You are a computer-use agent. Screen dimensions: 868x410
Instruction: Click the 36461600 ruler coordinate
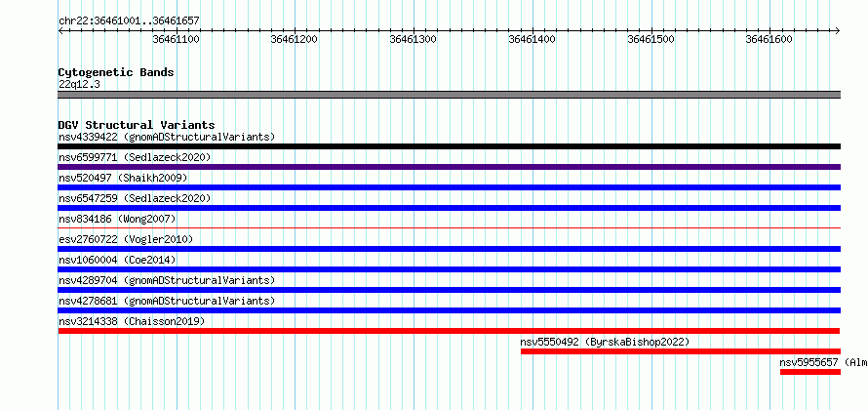click(x=769, y=39)
